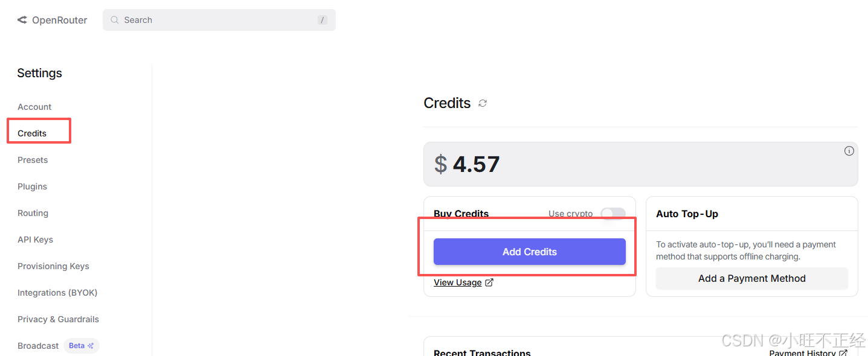Viewport: 868px width, 356px height.
Task: Open Privacy & Guardrails settings
Action: point(58,319)
